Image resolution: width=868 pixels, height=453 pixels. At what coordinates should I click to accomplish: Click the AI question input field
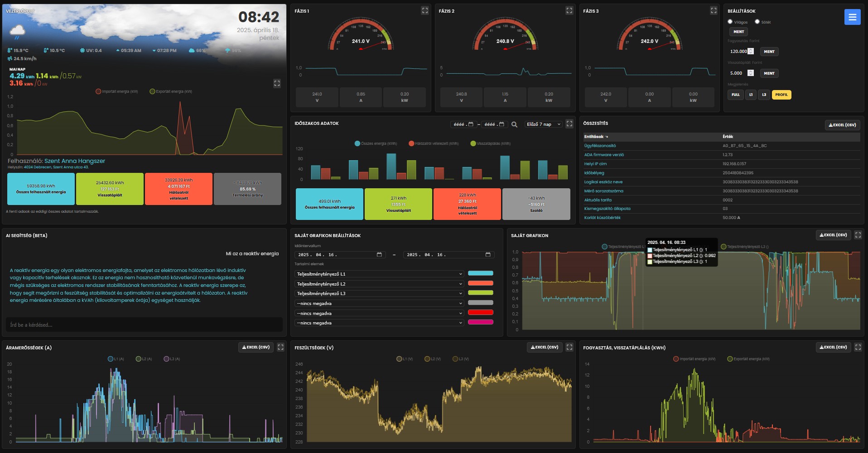(144, 324)
